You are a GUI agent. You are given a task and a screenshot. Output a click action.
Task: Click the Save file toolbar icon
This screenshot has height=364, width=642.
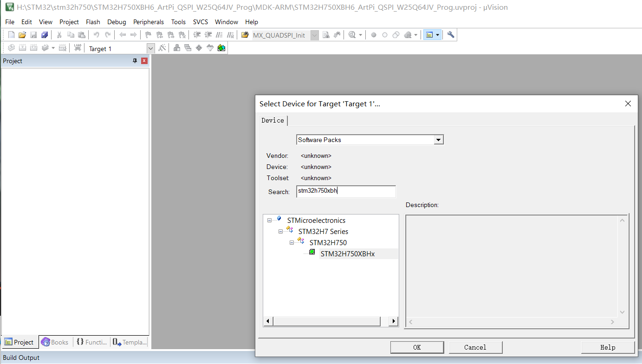33,35
